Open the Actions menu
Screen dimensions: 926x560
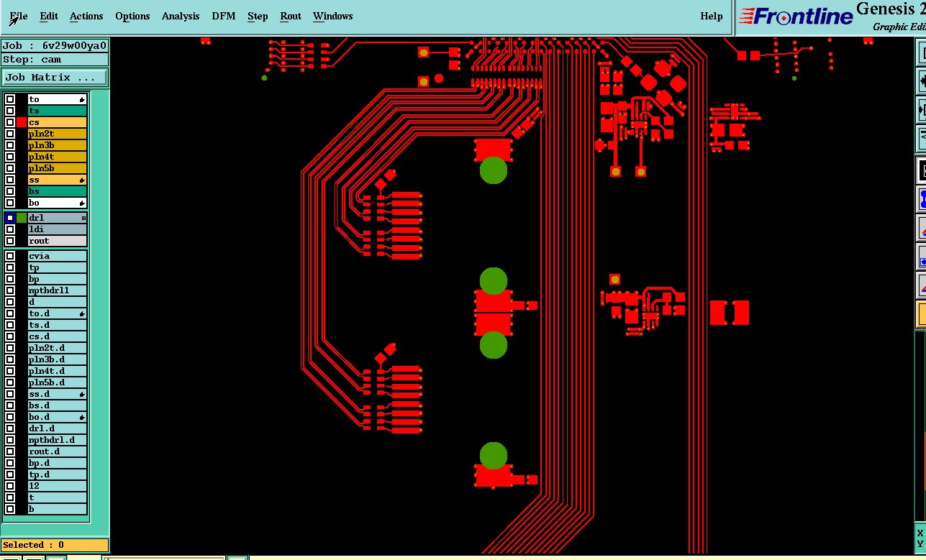[x=86, y=16]
